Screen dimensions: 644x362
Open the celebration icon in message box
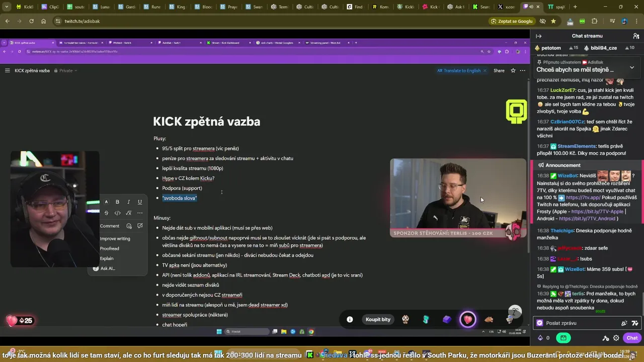pyautogui.click(x=624, y=323)
